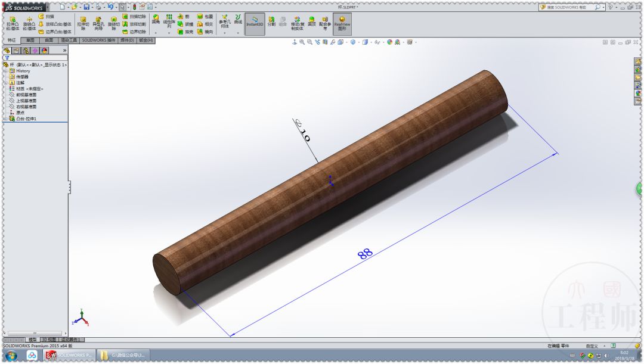644x364 pixels.
Task: Click the Extruded Boss/Base (拉伸凸台/基体) tool
Action: [12, 23]
